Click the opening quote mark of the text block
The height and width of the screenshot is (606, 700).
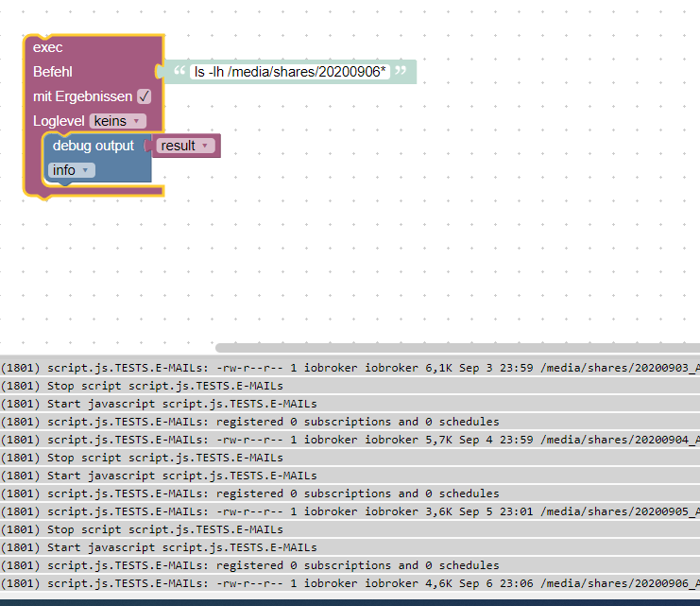click(179, 70)
